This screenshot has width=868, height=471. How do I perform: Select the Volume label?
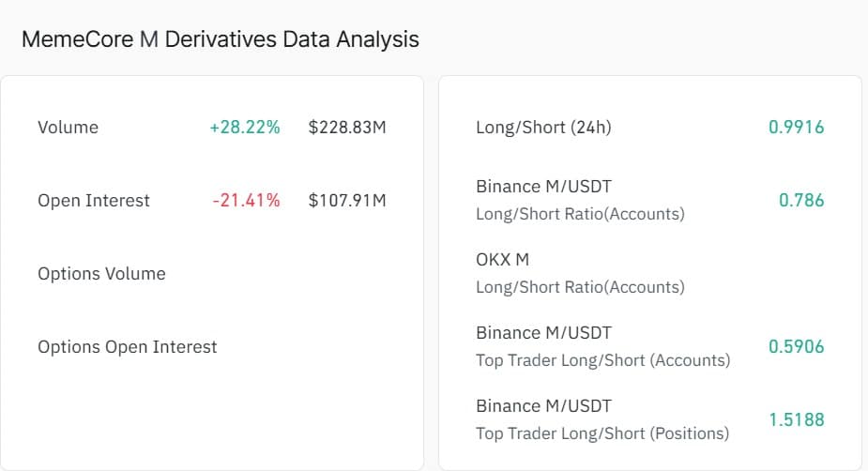point(68,127)
